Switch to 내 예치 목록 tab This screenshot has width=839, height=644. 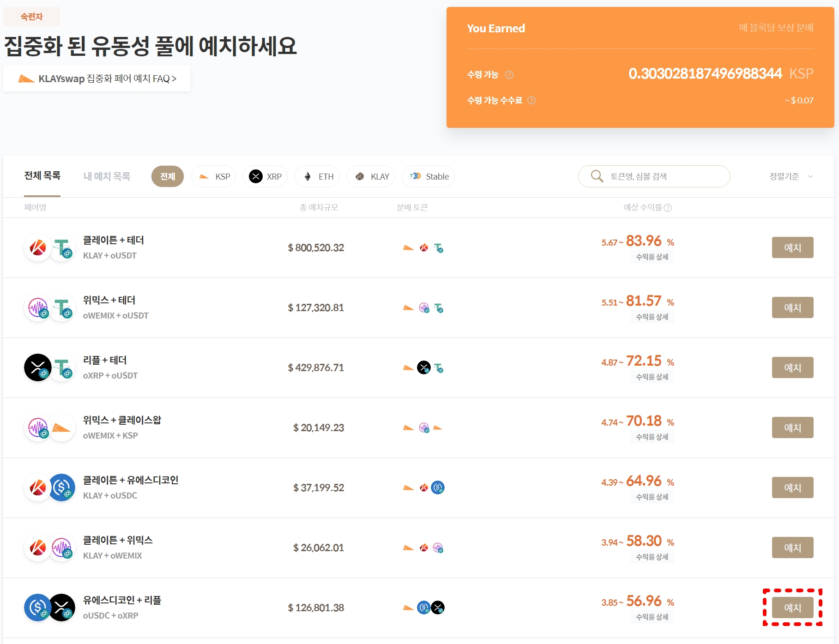(107, 176)
